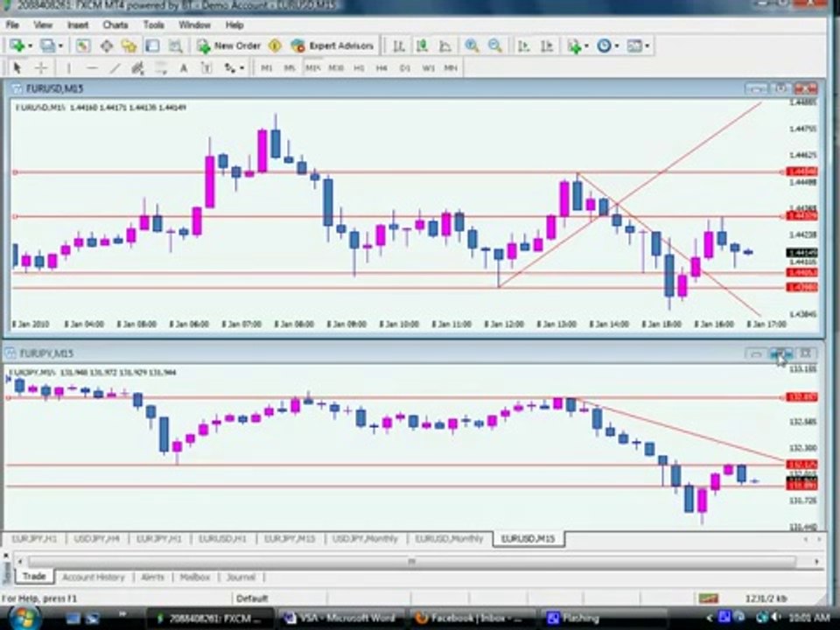Viewport: 840px width, 630px height.
Task: Select the Vertical Line drawing tool
Action: (68, 68)
